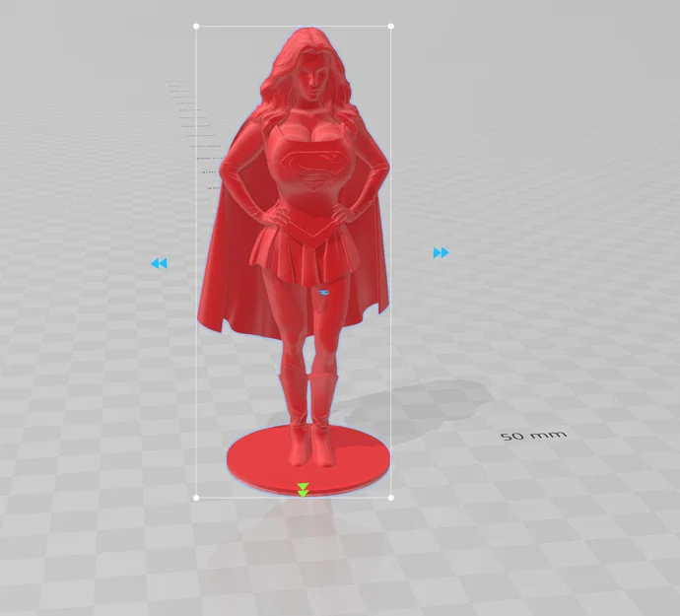Select the top-left bounding box corner handle
680x616 pixels.
(x=196, y=27)
